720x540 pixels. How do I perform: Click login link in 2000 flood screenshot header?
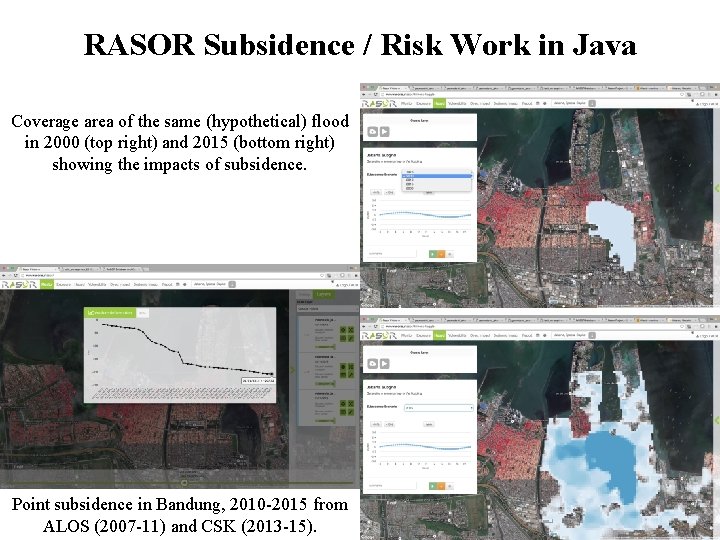pyautogui.click(x=707, y=104)
